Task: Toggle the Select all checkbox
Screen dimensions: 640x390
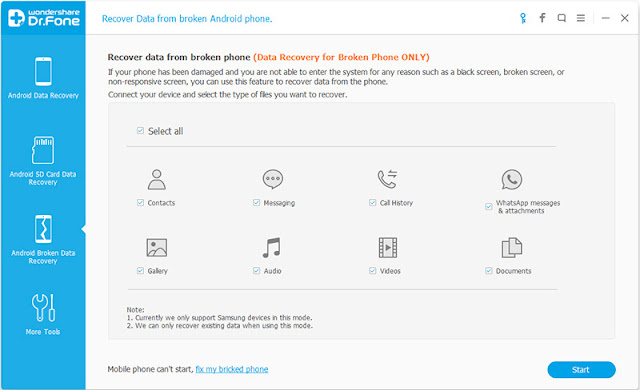Action: (140, 131)
